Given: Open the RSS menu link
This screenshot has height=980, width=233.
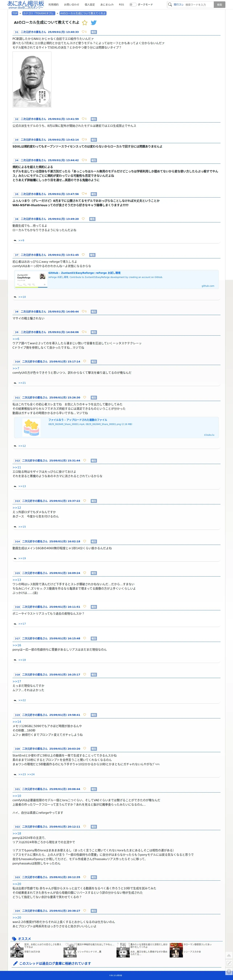Looking at the screenshot, I should [x=121, y=5].
